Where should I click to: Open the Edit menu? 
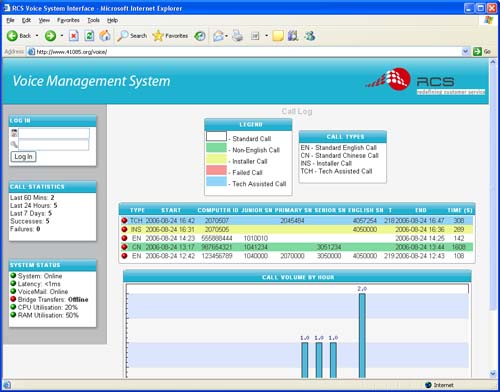pyautogui.click(x=26, y=20)
